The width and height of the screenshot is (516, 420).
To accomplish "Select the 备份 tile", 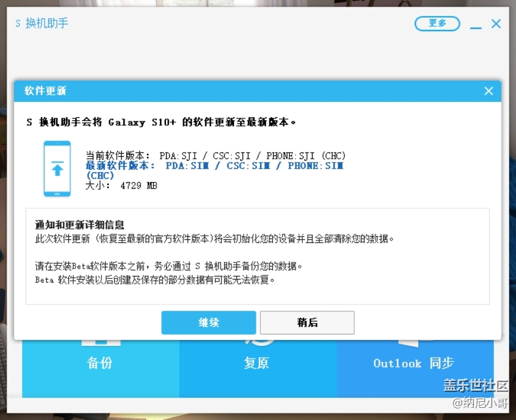I will [x=100, y=363].
